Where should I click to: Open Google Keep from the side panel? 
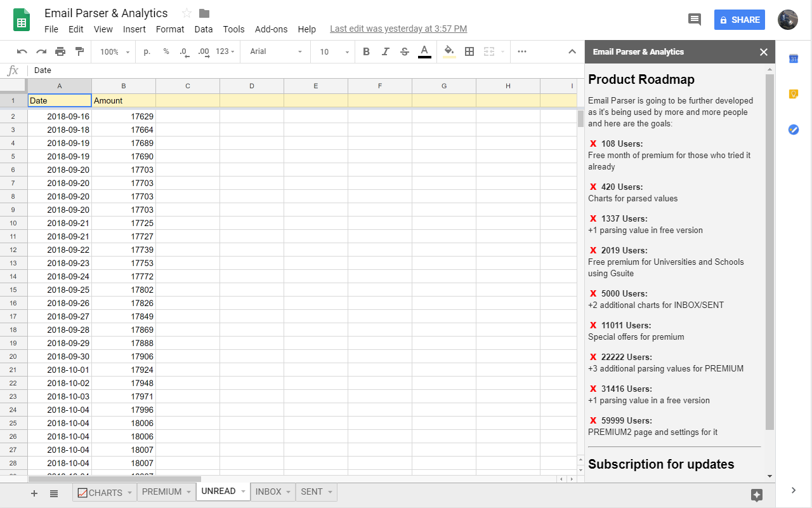point(793,94)
